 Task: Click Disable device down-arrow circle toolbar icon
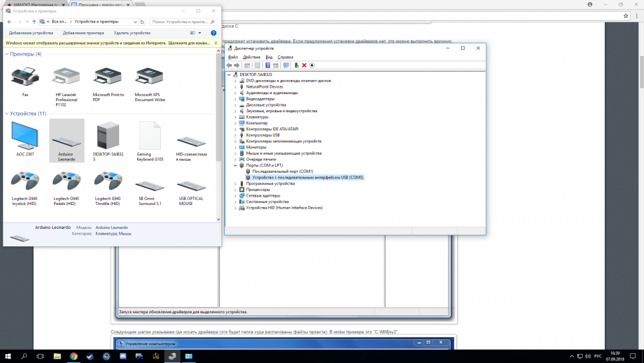[x=312, y=65]
